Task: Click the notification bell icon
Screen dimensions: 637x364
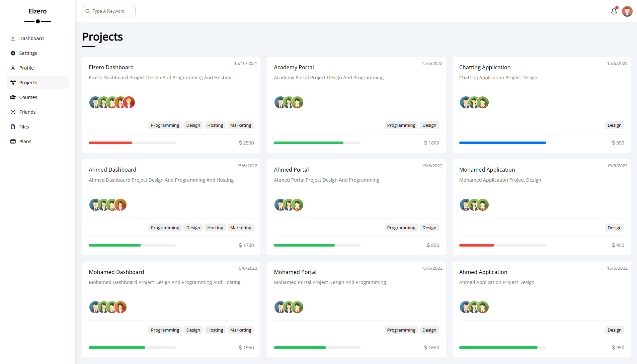Action: (614, 11)
